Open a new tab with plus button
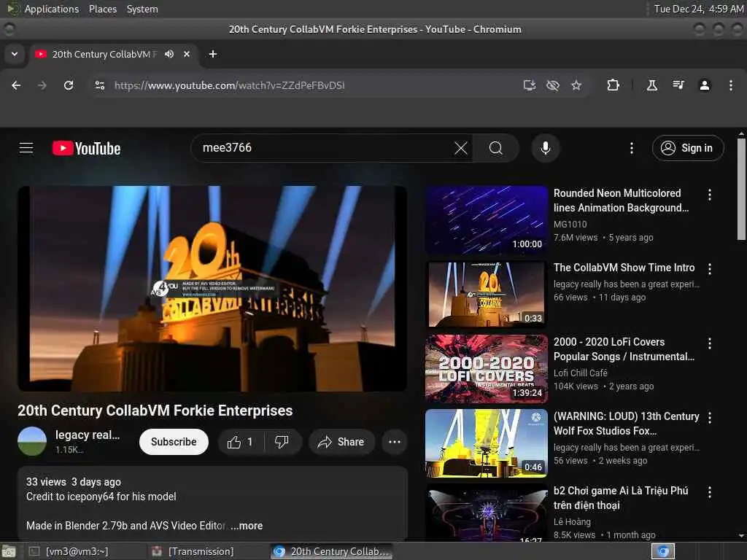Image resolution: width=747 pixels, height=560 pixels. [x=213, y=54]
